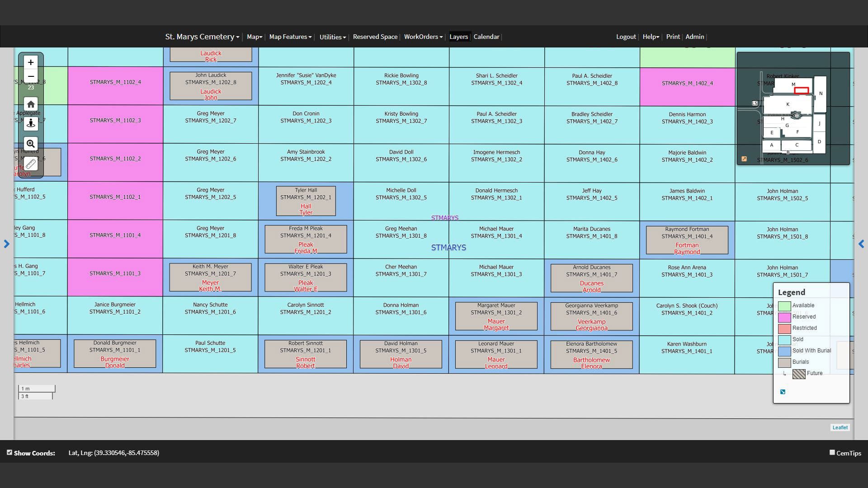868x488 pixels.
Task: Open the Calendar menu item
Action: pos(486,37)
